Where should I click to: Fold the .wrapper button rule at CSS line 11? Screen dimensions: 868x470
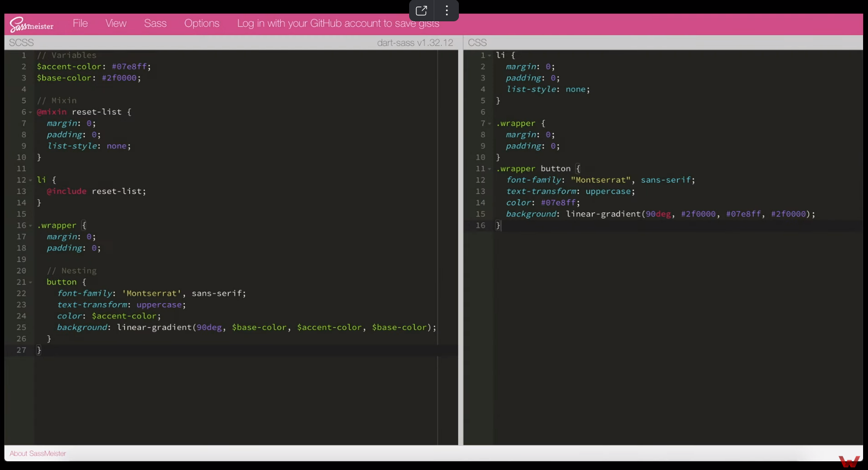point(490,169)
